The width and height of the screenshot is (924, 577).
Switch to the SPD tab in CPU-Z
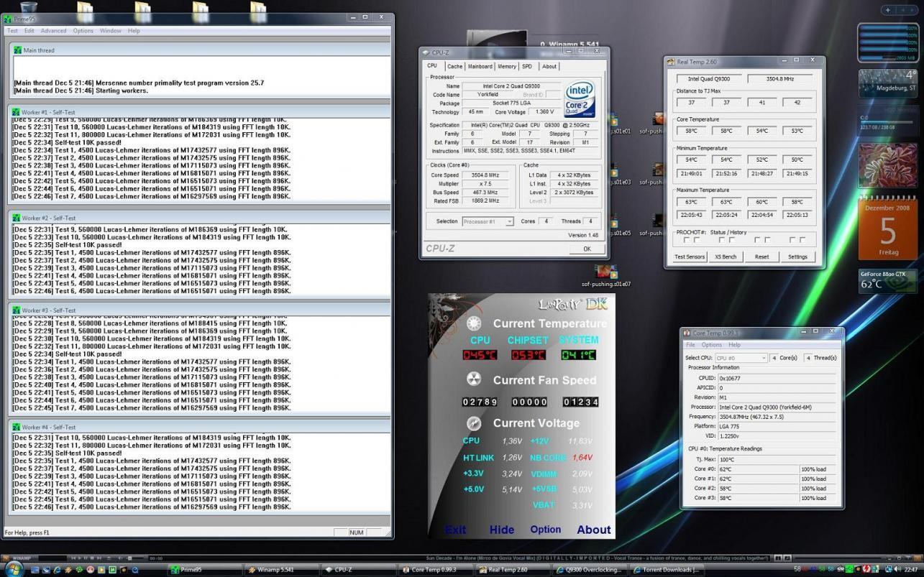point(527,66)
